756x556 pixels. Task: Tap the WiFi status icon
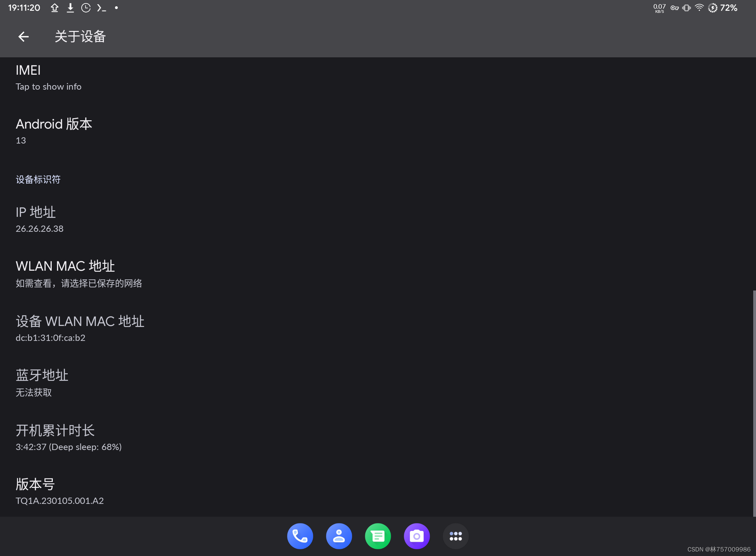pos(699,8)
